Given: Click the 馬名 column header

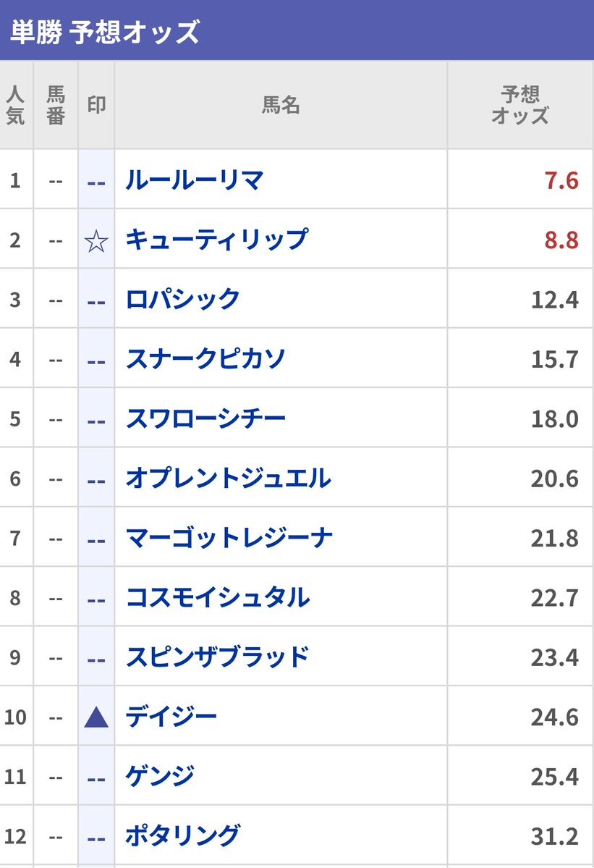Looking at the screenshot, I should (x=280, y=106).
